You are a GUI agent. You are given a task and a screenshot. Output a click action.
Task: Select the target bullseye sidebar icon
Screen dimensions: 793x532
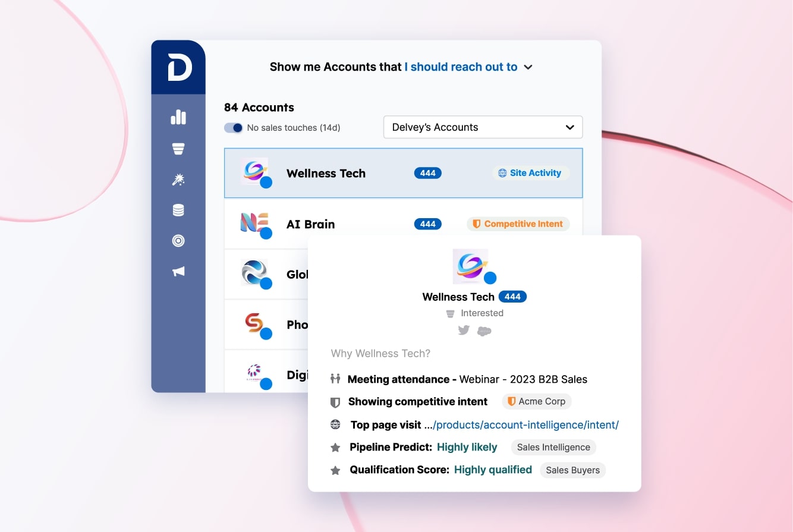[178, 241]
